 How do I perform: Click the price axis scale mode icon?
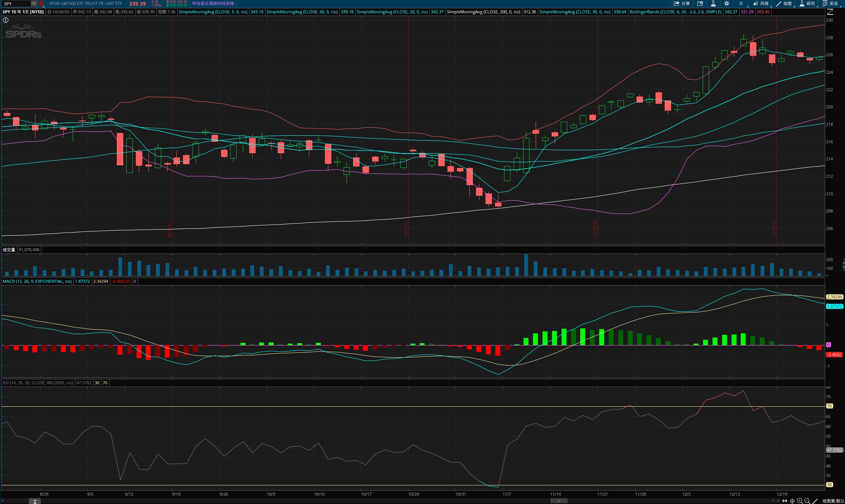(x=830, y=12)
